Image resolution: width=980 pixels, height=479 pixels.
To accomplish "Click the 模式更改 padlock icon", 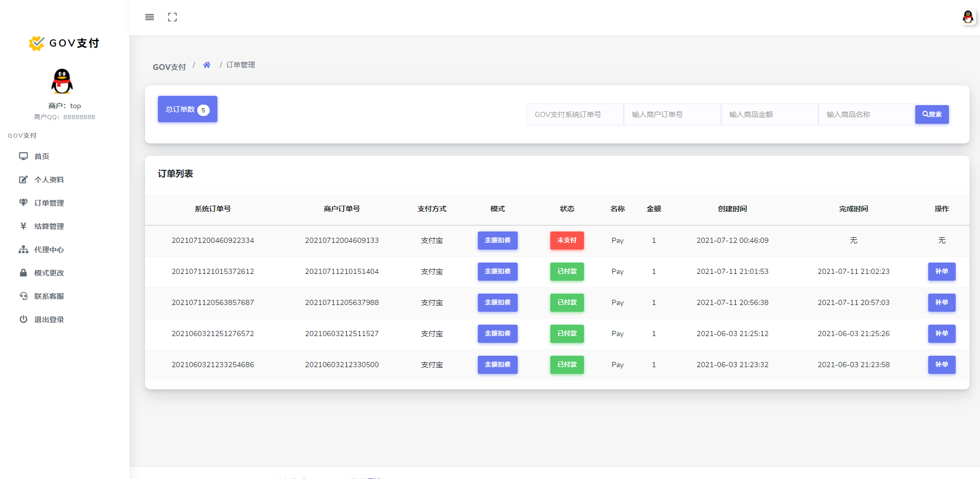I will [23, 272].
